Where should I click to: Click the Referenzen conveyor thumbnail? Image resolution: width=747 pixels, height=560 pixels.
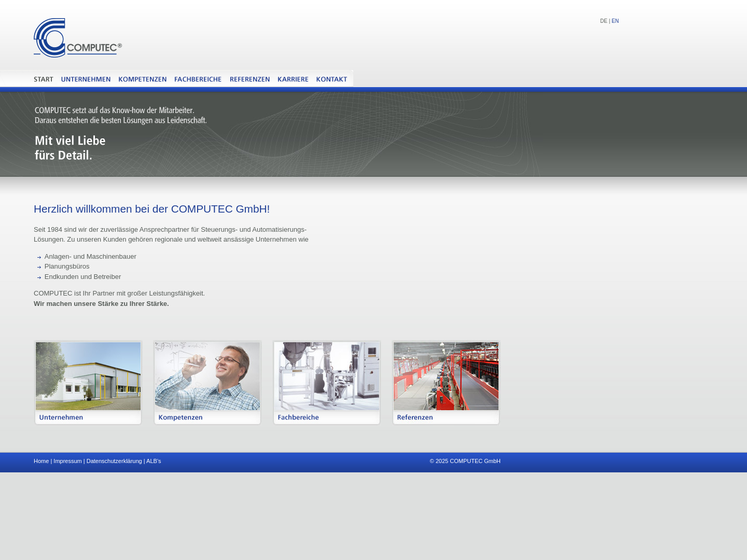pos(446,376)
